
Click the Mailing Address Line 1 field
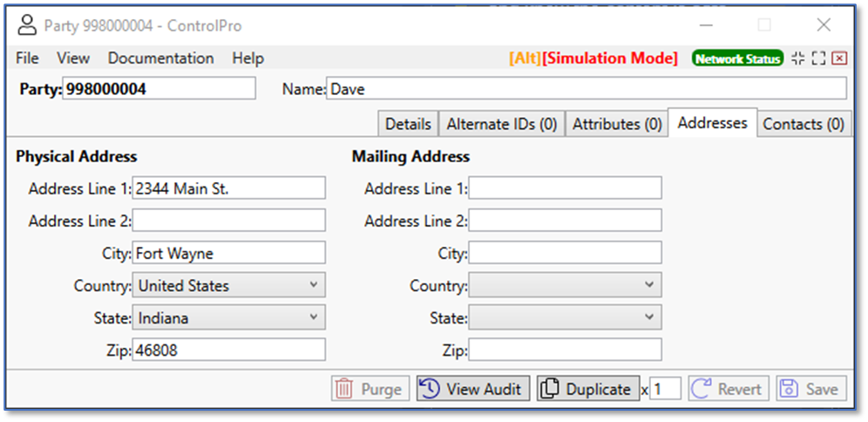tap(565, 188)
